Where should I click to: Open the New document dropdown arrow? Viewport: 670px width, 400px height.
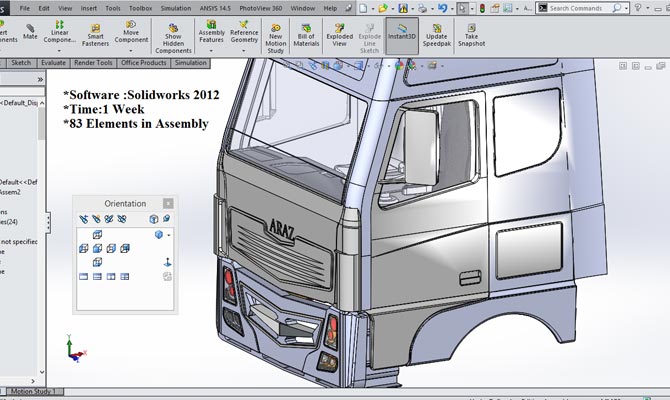tap(373, 9)
